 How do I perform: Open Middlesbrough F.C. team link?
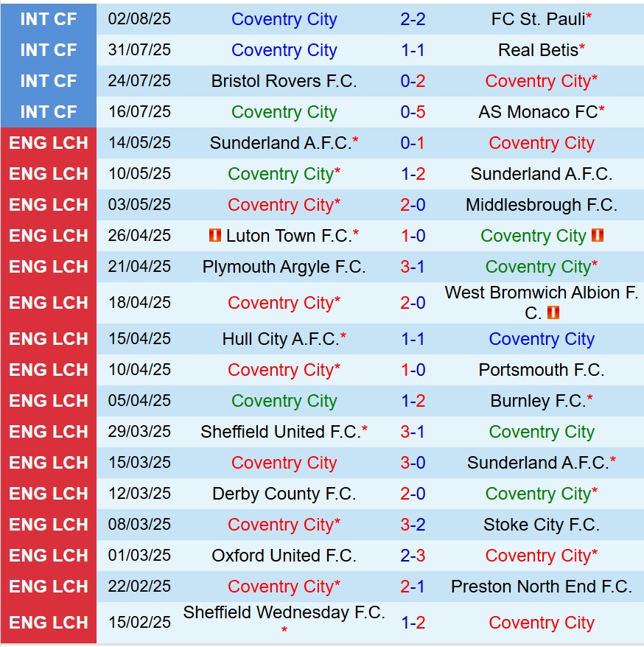pyautogui.click(x=542, y=205)
